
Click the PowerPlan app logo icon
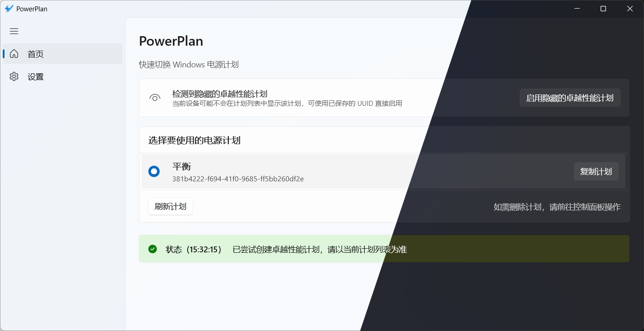[x=9, y=9]
